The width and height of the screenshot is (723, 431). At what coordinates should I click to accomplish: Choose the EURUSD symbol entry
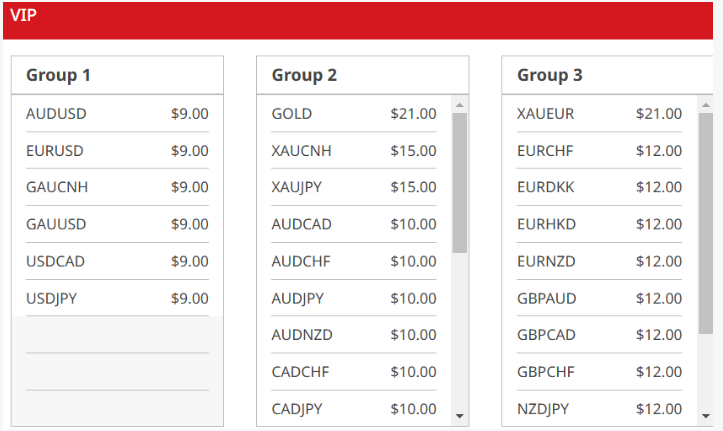tap(117, 151)
